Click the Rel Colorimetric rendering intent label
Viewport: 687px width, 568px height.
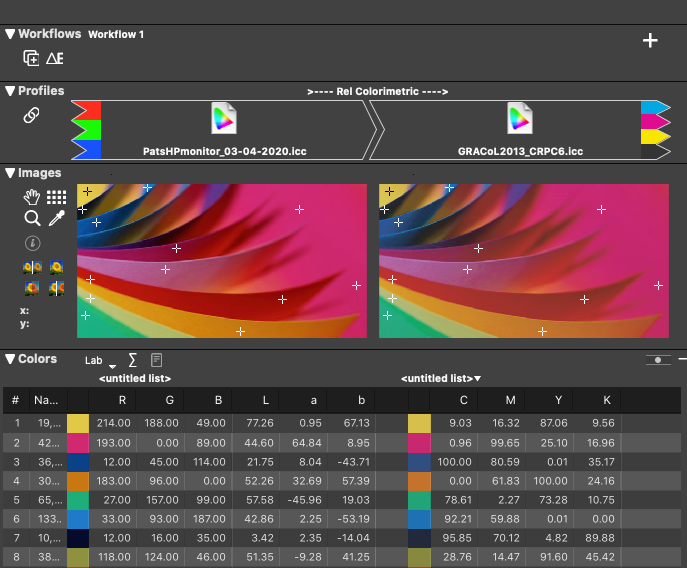click(377, 91)
